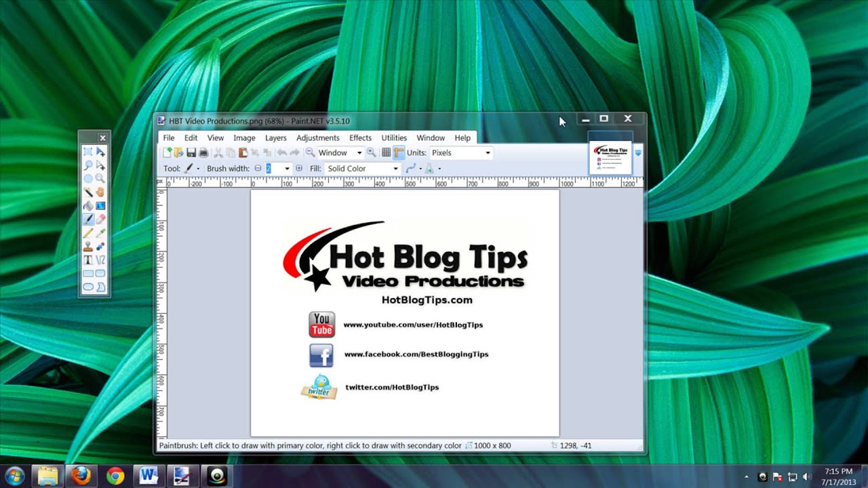868x488 pixels.
Task: Open the Tool chooser dropdown
Action: click(191, 169)
